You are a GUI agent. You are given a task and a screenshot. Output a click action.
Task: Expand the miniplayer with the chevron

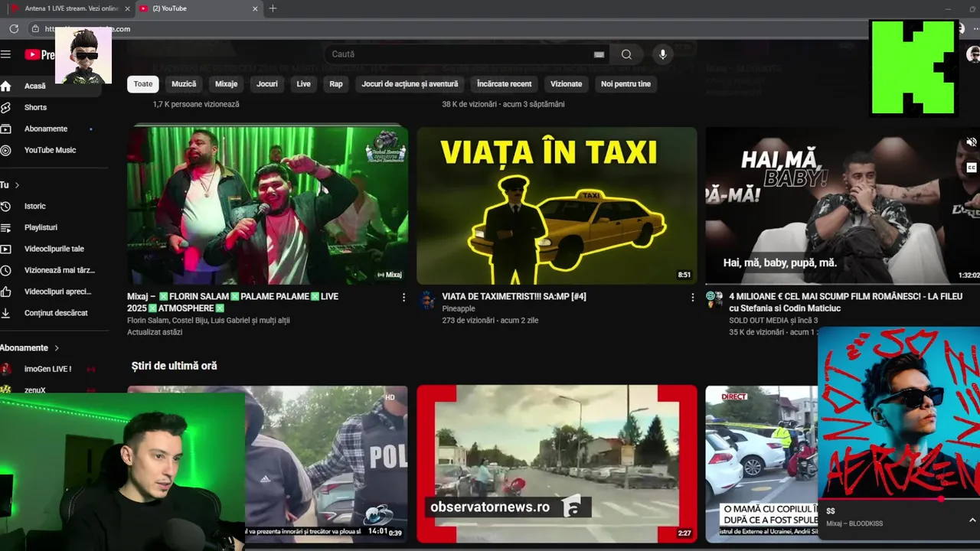coord(972,520)
